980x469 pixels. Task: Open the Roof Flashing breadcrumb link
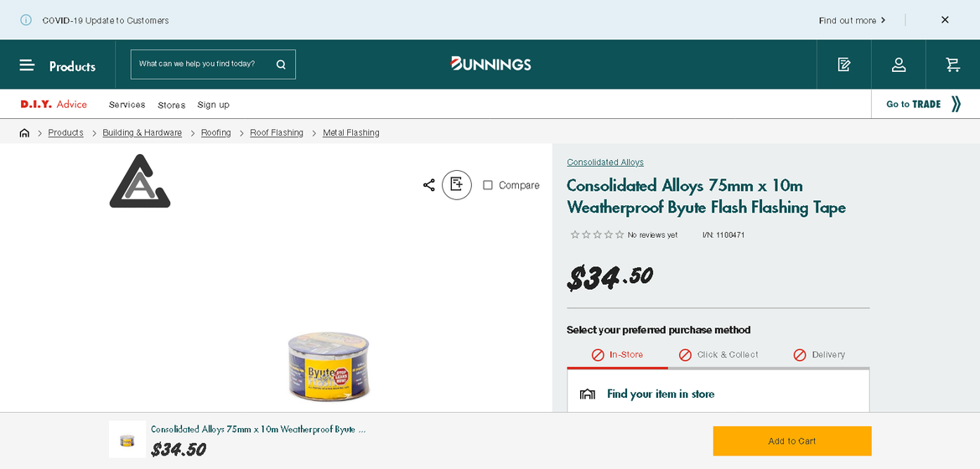tap(277, 133)
